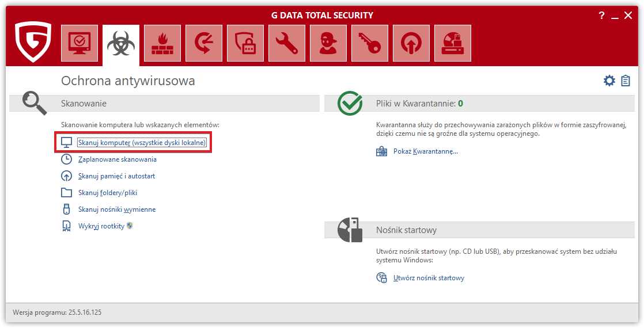The image size is (644, 328).
Task: Start scan via Skanuj komputer link
Action: pyautogui.click(x=142, y=143)
